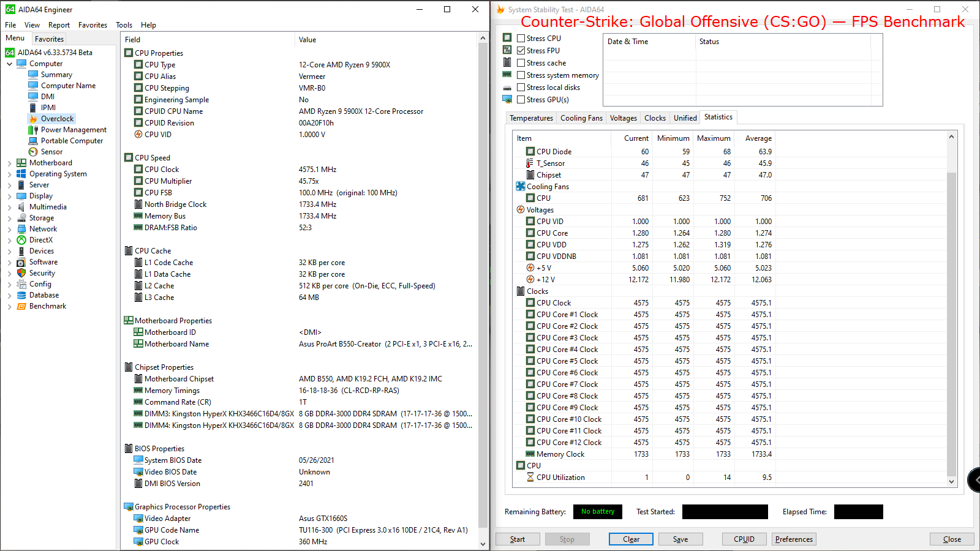Click the Cooling Fans group icon
This screenshot has width=980, height=551.
521,187
